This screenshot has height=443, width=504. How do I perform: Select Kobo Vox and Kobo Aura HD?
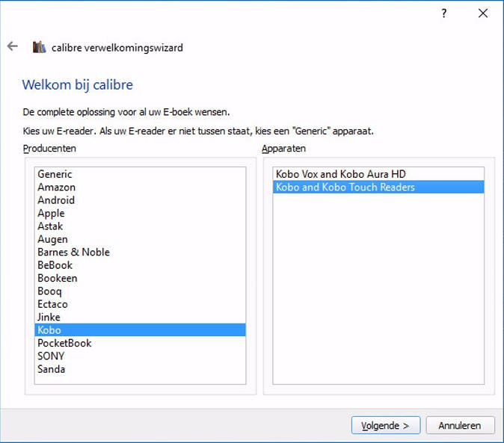point(378,174)
